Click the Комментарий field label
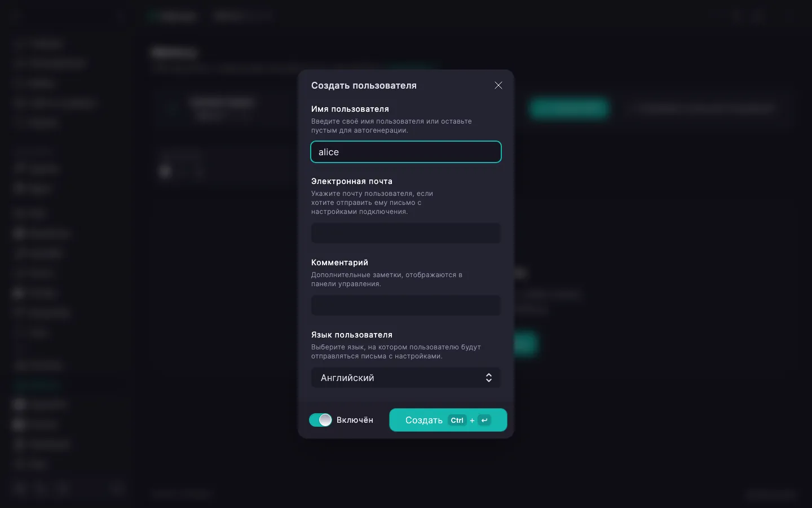The image size is (812, 508). tap(339, 262)
